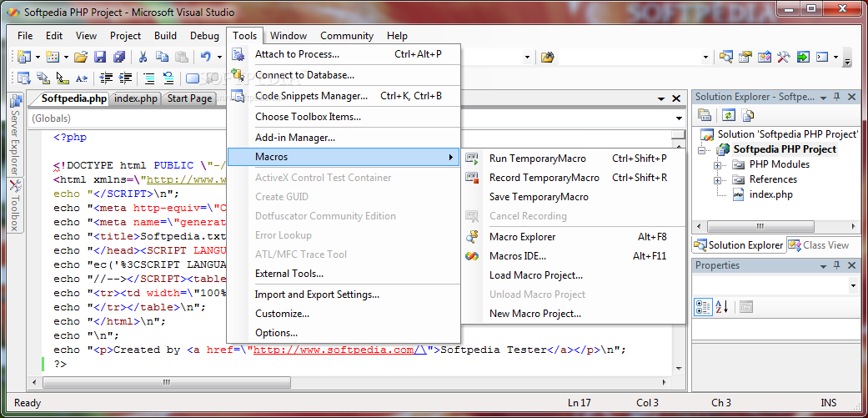The image size is (868, 418).
Task: Open the New Project dropdown arrow
Action: coord(38,57)
